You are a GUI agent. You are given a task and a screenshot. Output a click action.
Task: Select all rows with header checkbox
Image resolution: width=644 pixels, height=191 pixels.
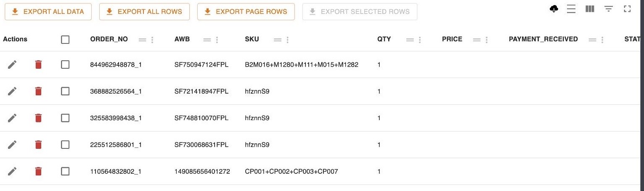[65, 40]
